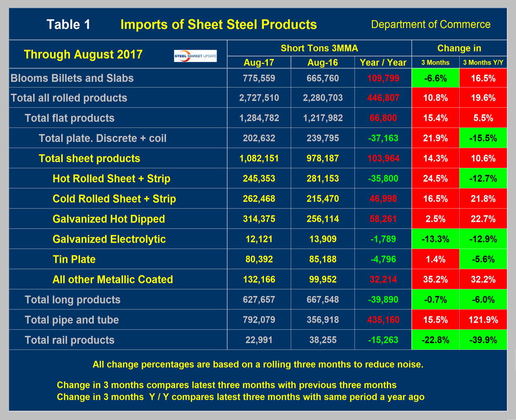Viewport: 516px width, 420px height.
Task: Select the All other Metallic Coated label
Action: [x=113, y=279]
